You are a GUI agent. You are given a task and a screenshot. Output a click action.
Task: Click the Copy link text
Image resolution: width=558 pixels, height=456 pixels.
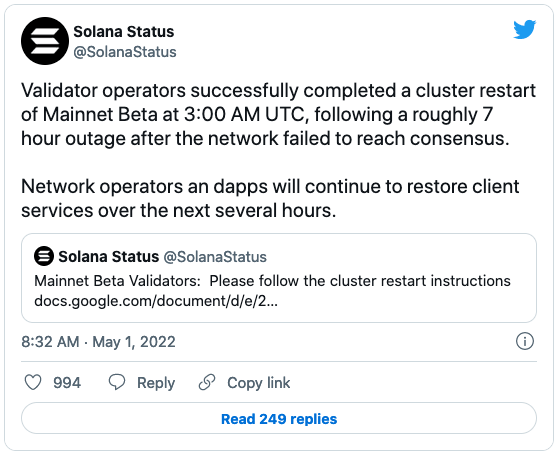click(259, 383)
